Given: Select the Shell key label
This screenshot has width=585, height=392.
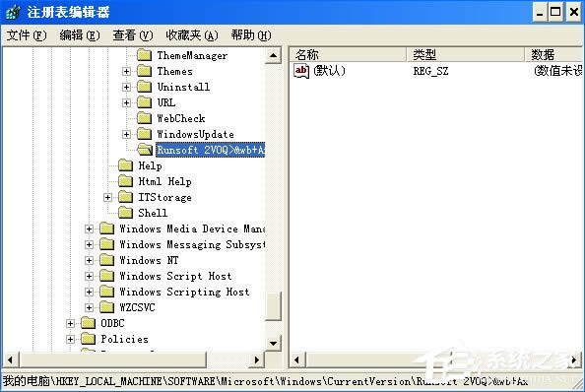Looking at the screenshot, I should click(x=153, y=213).
